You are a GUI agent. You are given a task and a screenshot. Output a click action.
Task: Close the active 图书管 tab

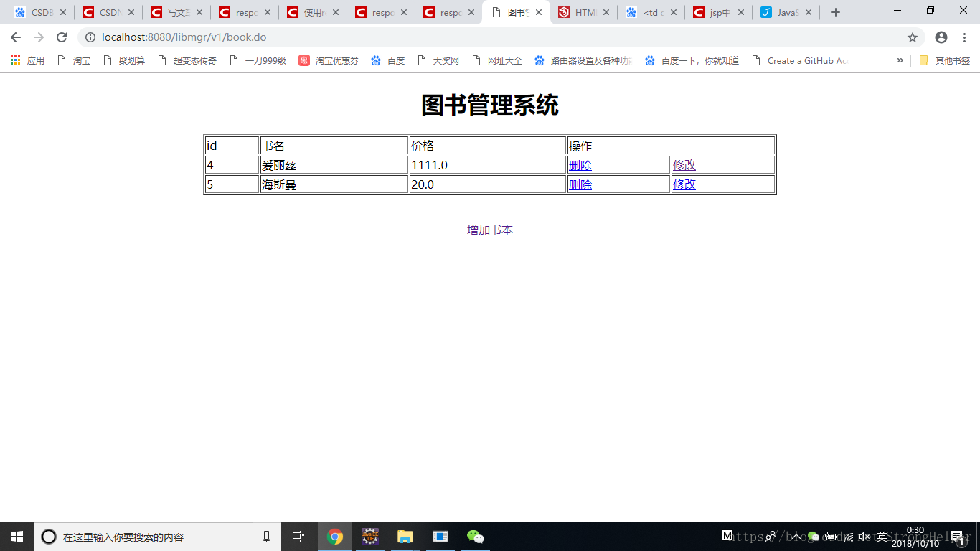(539, 12)
